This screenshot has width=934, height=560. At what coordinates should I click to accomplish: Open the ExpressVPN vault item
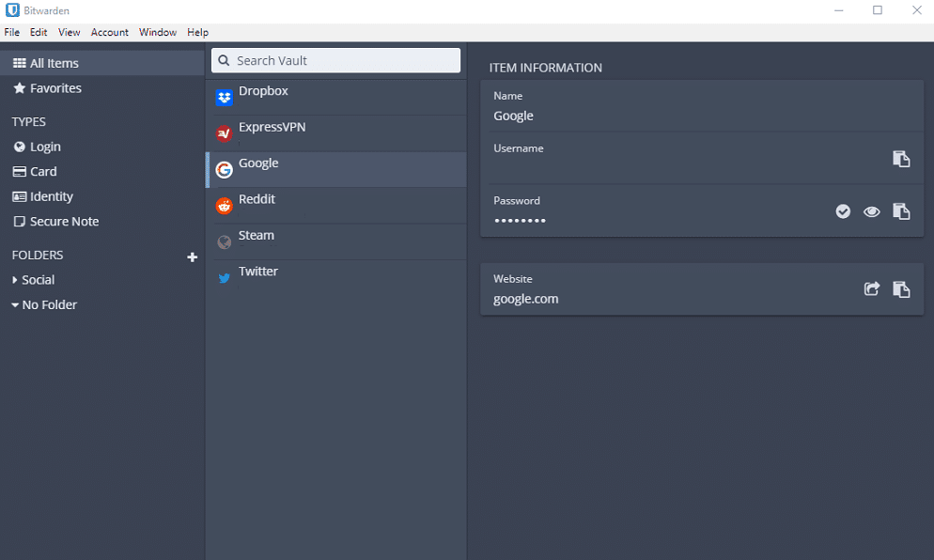[x=336, y=133]
